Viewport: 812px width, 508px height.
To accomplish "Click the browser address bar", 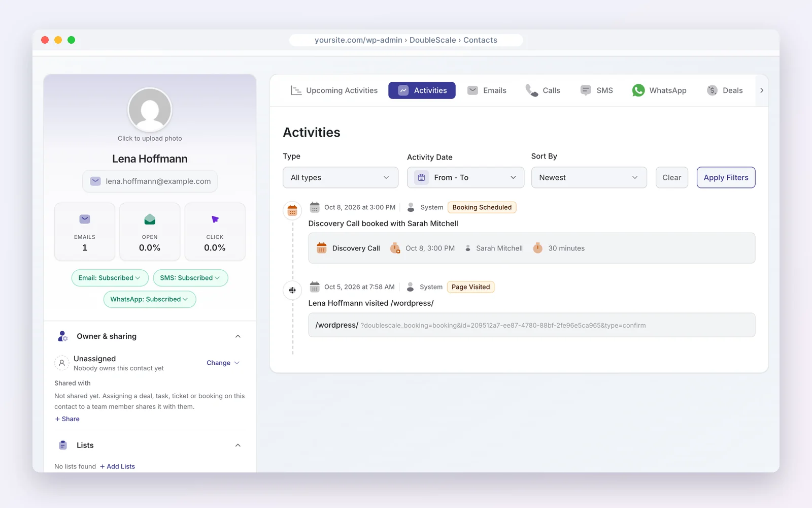I will coord(406,40).
